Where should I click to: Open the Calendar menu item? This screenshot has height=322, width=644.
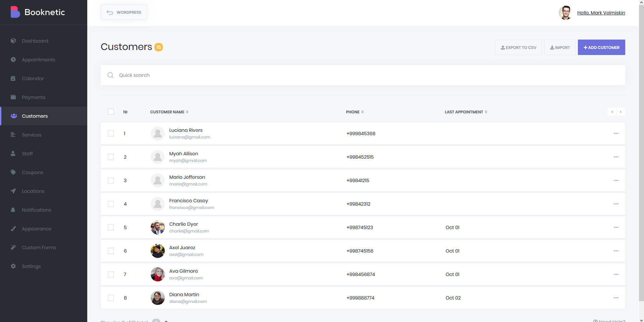pyautogui.click(x=44, y=78)
